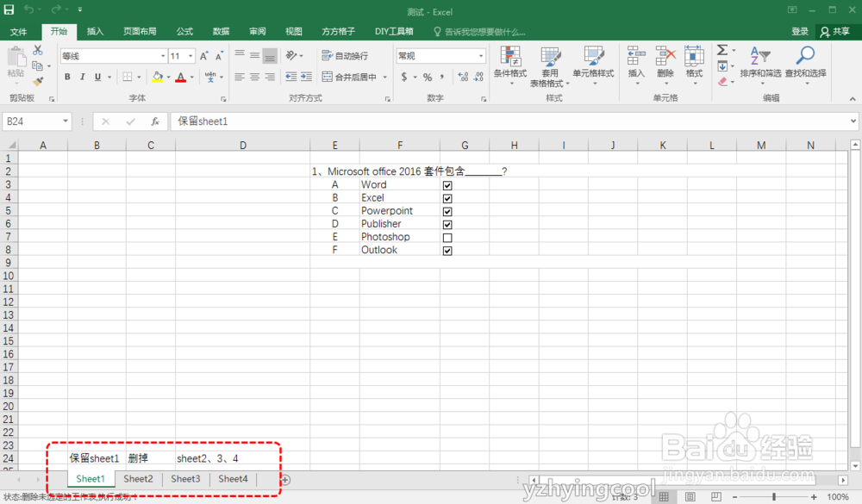Open the font color dropdown arrow
The height and width of the screenshot is (504, 862).
pyautogui.click(x=192, y=77)
